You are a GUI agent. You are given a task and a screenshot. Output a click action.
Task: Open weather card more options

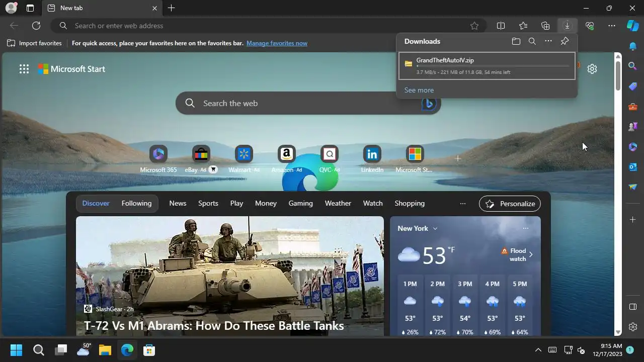pyautogui.click(x=526, y=228)
